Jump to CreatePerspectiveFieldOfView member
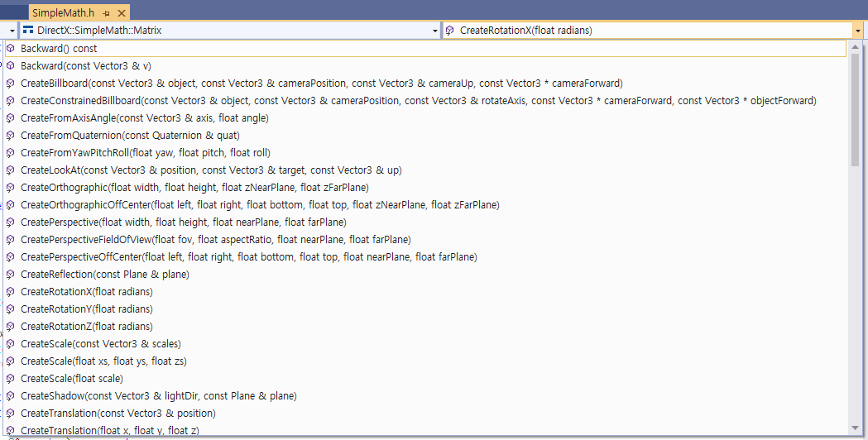The image size is (868, 440). tap(425, 239)
